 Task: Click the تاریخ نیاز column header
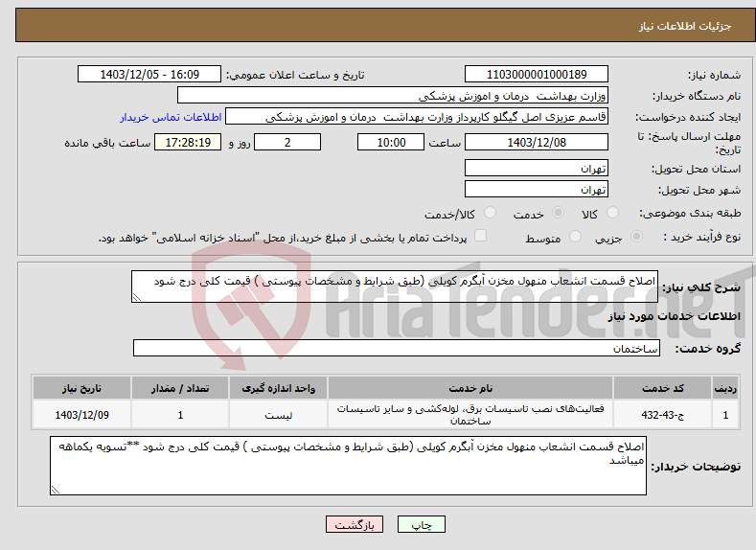point(82,388)
